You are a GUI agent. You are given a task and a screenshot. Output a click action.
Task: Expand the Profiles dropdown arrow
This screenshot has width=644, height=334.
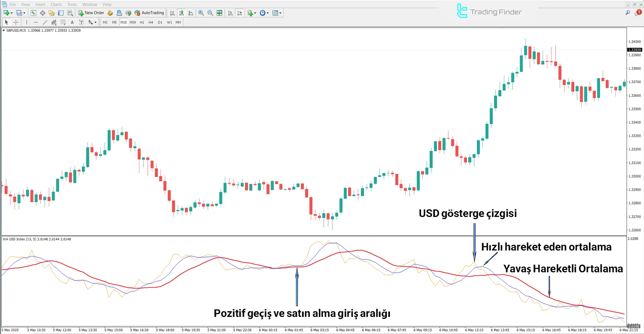(24, 13)
